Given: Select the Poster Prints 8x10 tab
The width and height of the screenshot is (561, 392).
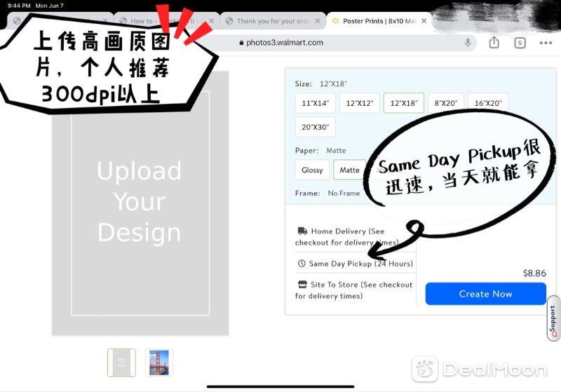Looking at the screenshot, I should tap(379, 21).
